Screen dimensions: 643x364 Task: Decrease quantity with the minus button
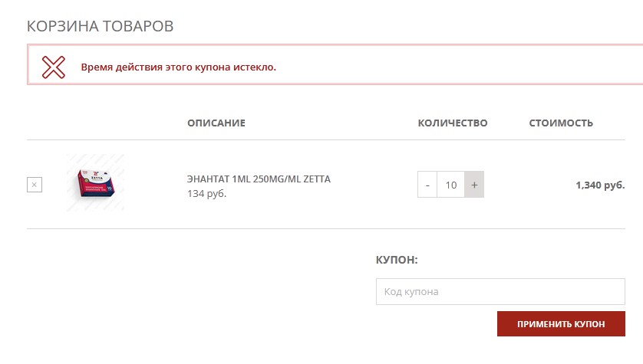(x=427, y=185)
